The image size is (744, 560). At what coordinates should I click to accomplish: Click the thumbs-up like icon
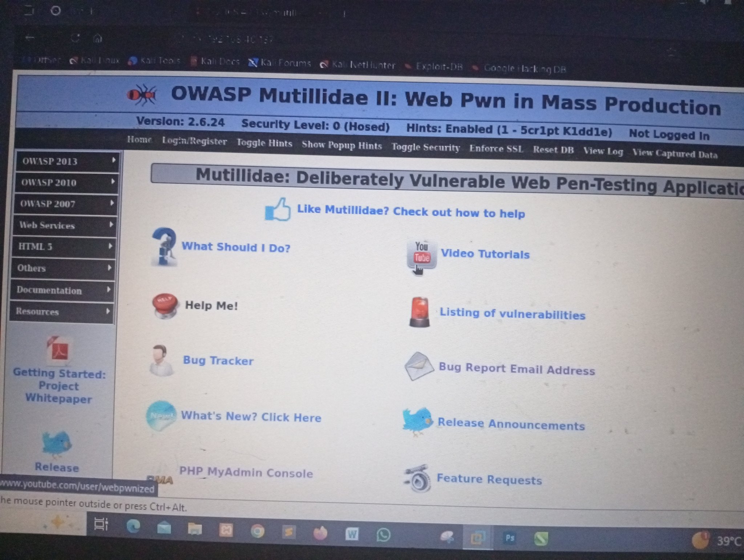coord(278,210)
